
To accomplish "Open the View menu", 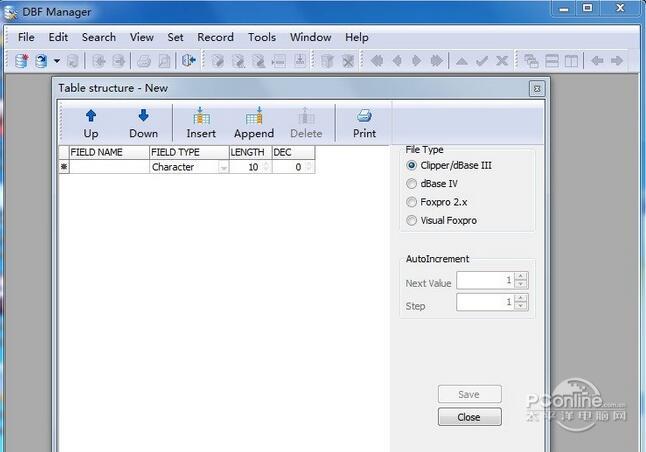I will pos(142,37).
